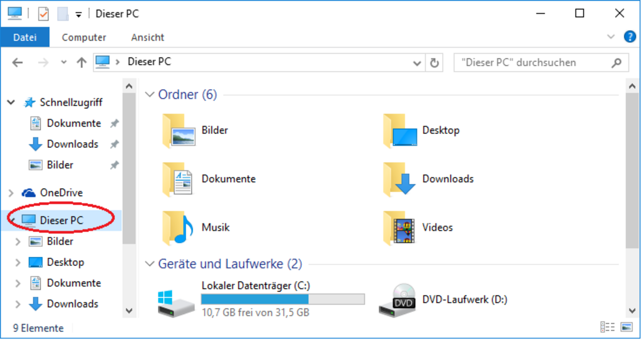Screen dimensions: 644x343
Task: Click the refresh button in address bar
Action: [x=434, y=63]
